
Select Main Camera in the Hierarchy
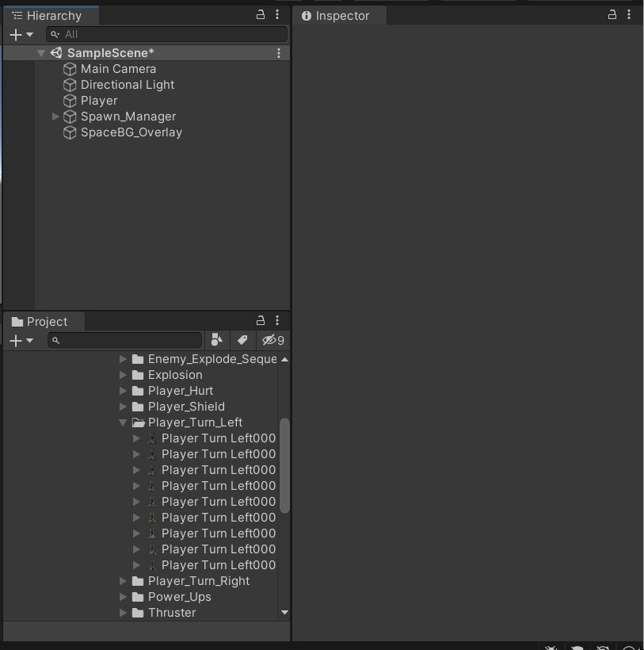[119, 69]
